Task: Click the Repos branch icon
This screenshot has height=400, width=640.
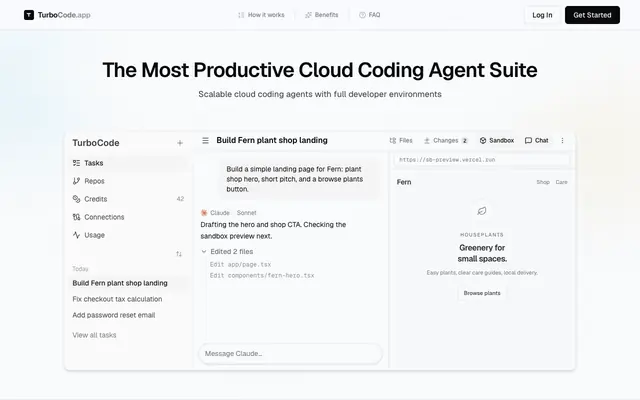Action: coord(76,181)
